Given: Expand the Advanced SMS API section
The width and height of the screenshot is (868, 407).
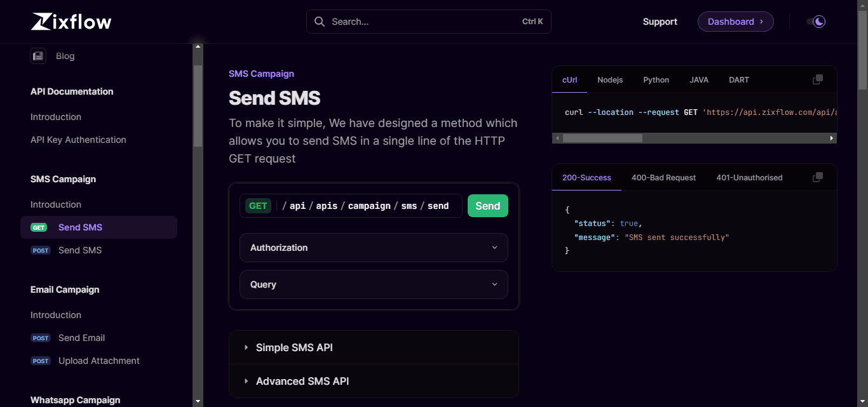Looking at the screenshot, I should (x=302, y=381).
